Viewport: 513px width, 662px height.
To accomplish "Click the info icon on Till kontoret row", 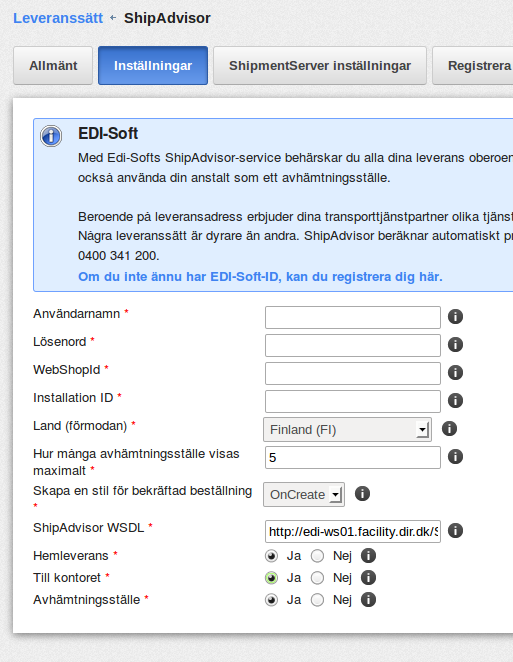I will tap(368, 578).
